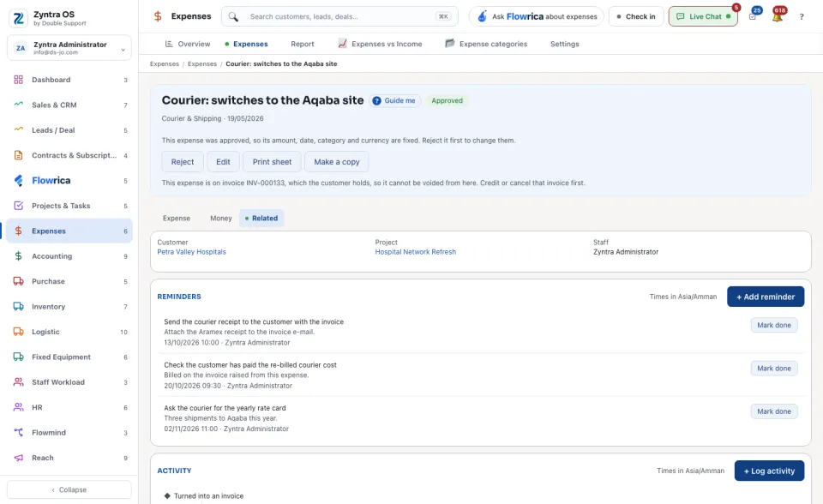823x504 pixels.
Task: Open Expense categories tab
Action: pos(486,44)
